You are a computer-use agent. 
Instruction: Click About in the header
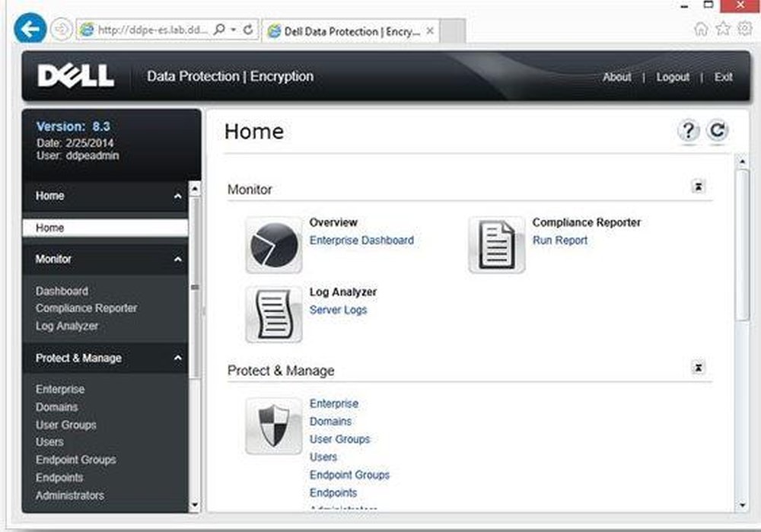(x=617, y=77)
